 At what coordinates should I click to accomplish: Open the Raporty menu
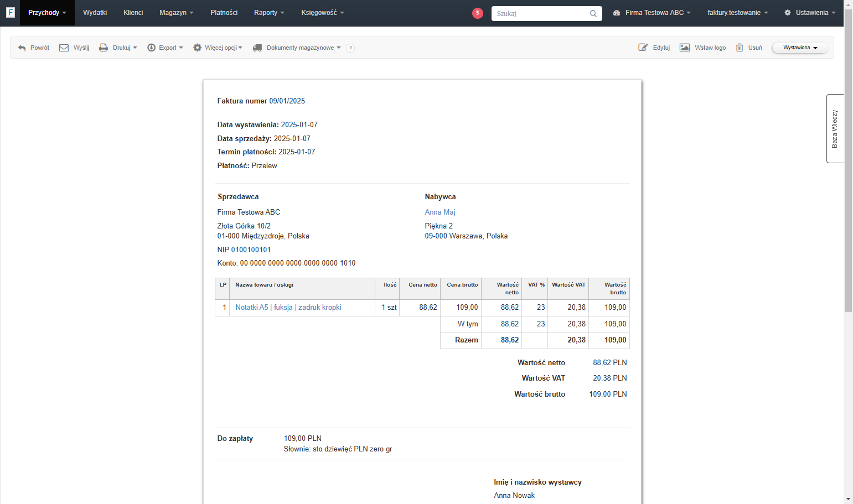pos(269,13)
